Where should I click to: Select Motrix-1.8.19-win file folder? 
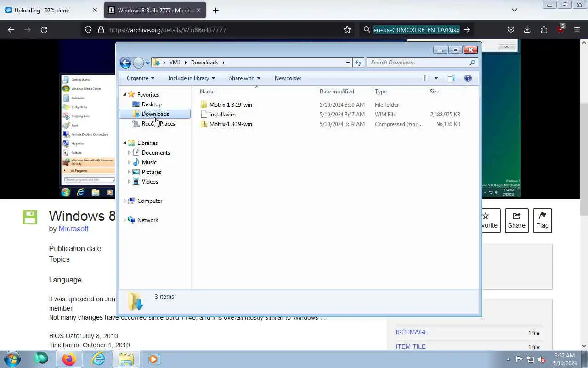coord(231,105)
